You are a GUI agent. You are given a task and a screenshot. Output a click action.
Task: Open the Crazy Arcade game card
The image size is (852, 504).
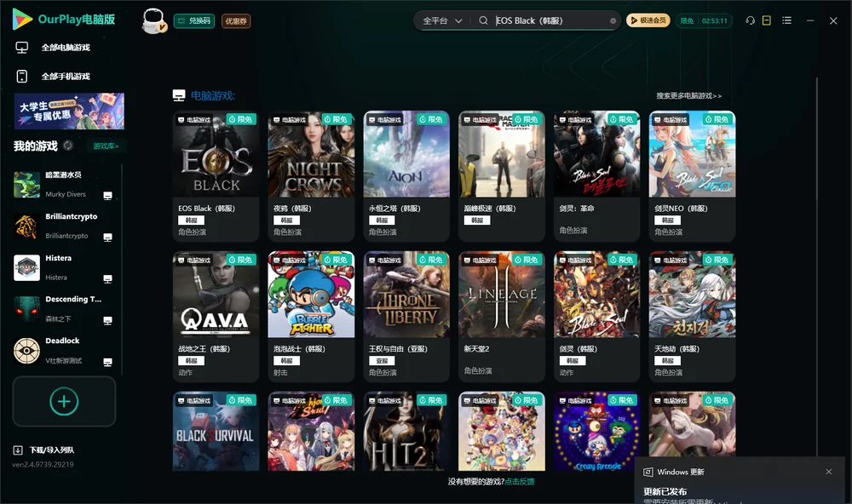pyautogui.click(x=596, y=432)
